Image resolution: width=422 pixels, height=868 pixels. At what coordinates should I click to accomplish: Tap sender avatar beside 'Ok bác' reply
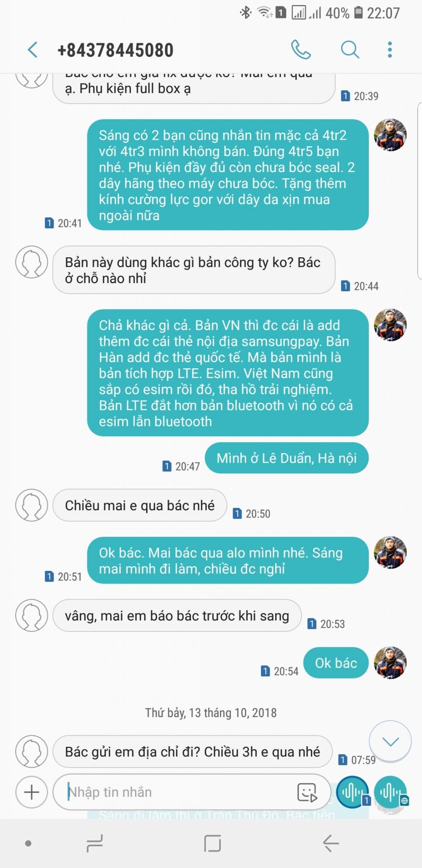390,662
